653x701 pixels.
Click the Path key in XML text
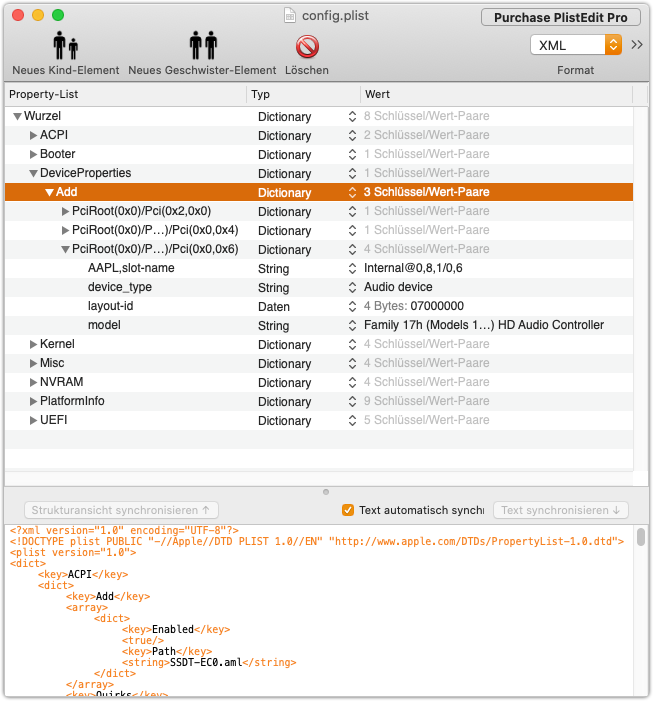point(164,651)
